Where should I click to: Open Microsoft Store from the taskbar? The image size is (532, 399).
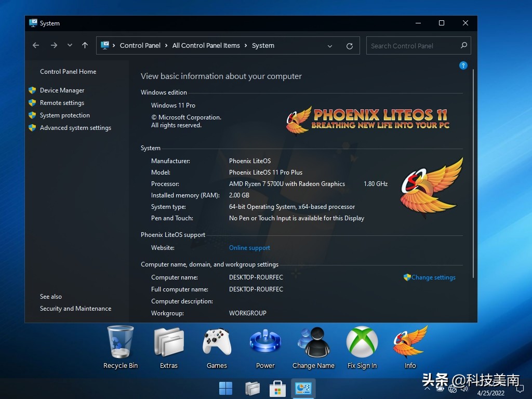tap(278, 388)
